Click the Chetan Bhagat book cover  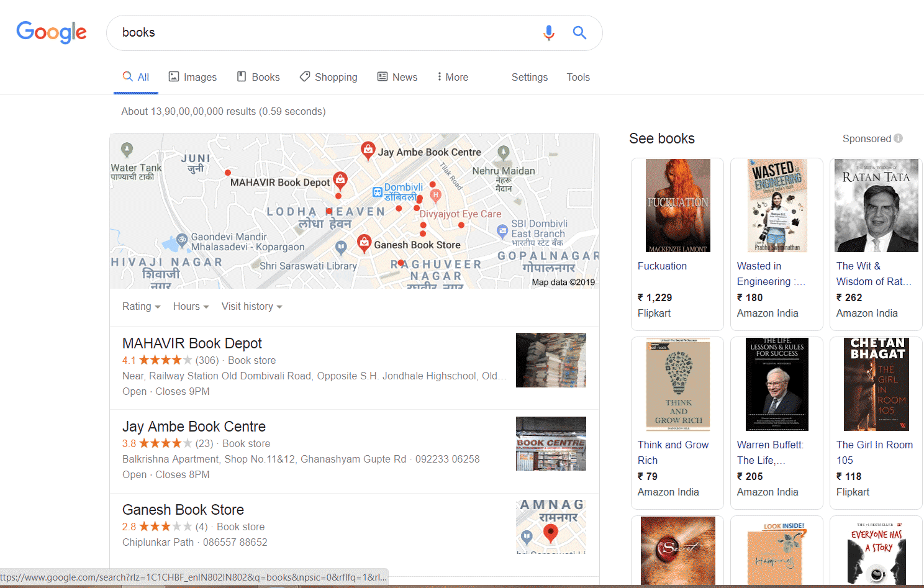click(876, 384)
